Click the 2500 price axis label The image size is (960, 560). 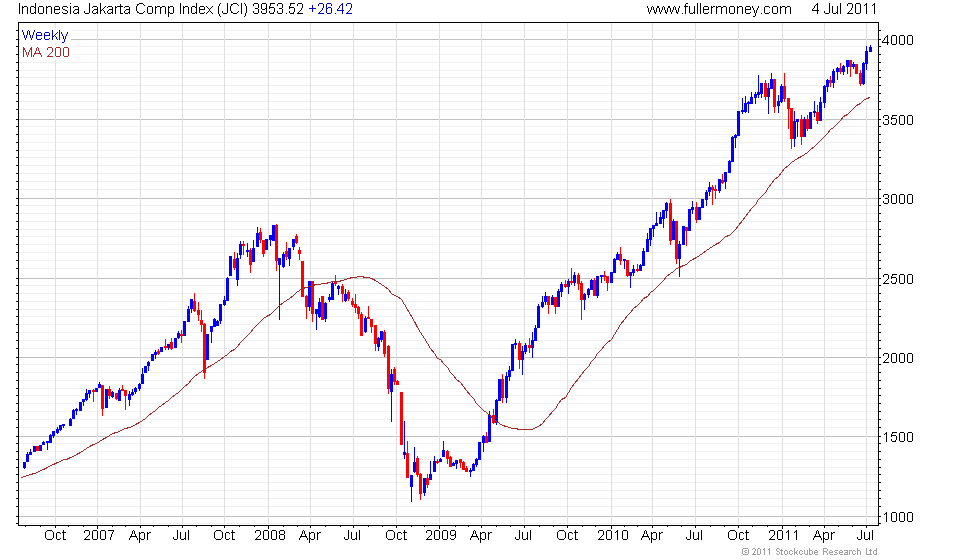pos(898,279)
